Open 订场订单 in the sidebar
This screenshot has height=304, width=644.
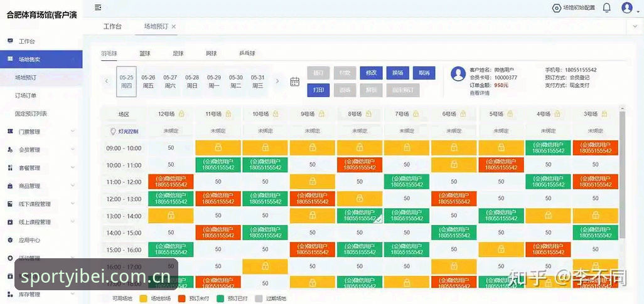[x=26, y=95]
